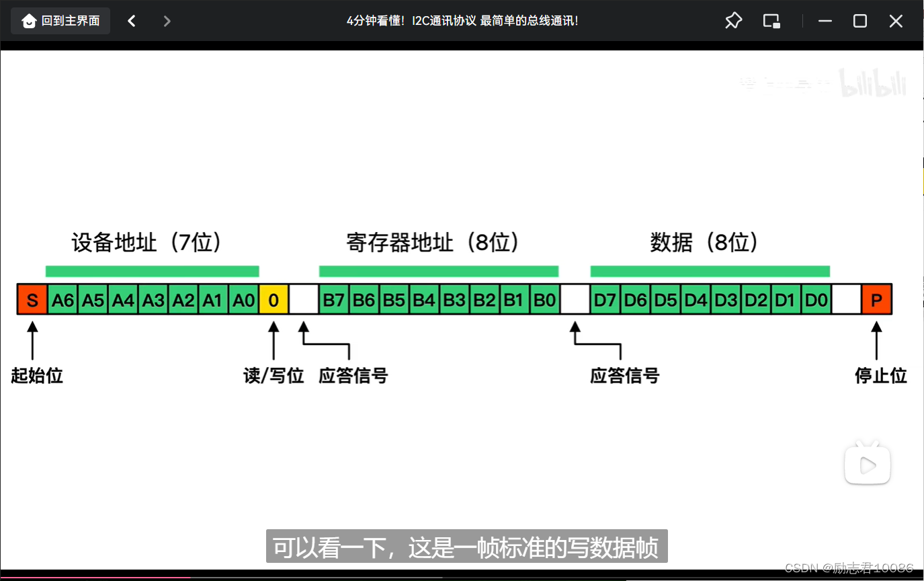Go back with the left arrow
This screenshot has height=581, width=924.
132,21
